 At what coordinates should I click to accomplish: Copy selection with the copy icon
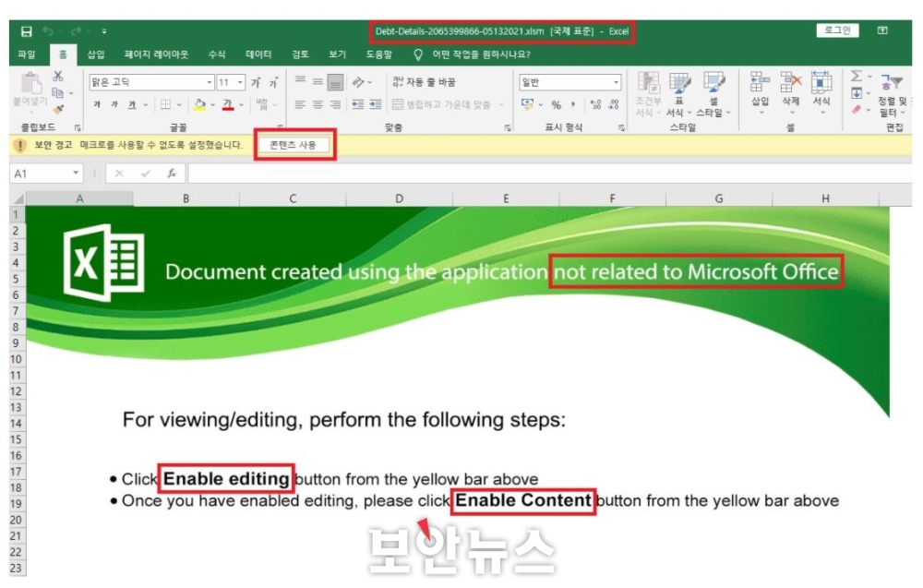(57, 92)
